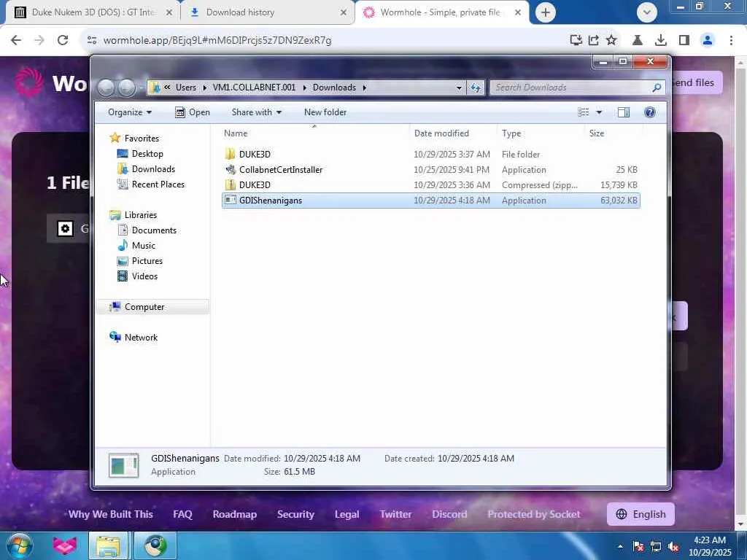This screenshot has width=747, height=560.
Task: Open the Share with dropdown
Action: (x=256, y=112)
